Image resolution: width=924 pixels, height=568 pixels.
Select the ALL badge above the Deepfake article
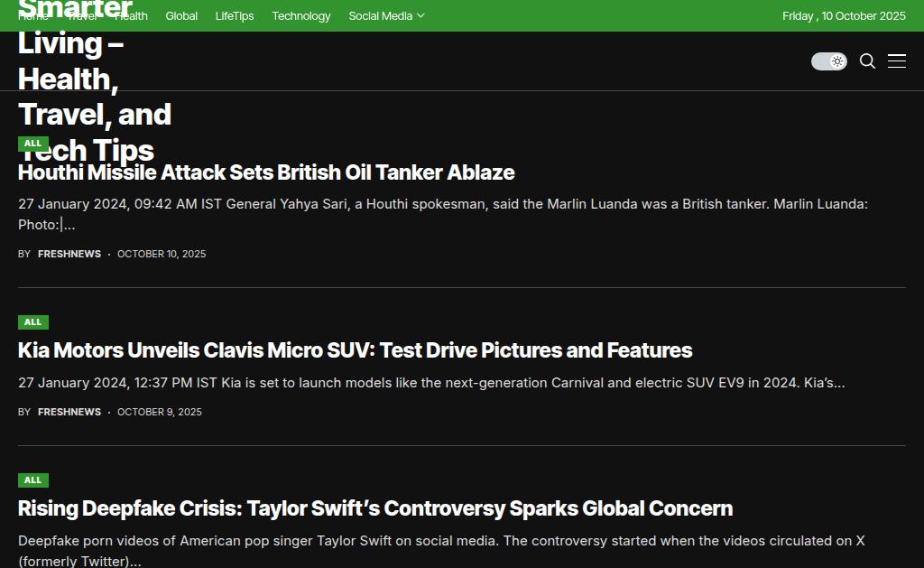tap(33, 480)
